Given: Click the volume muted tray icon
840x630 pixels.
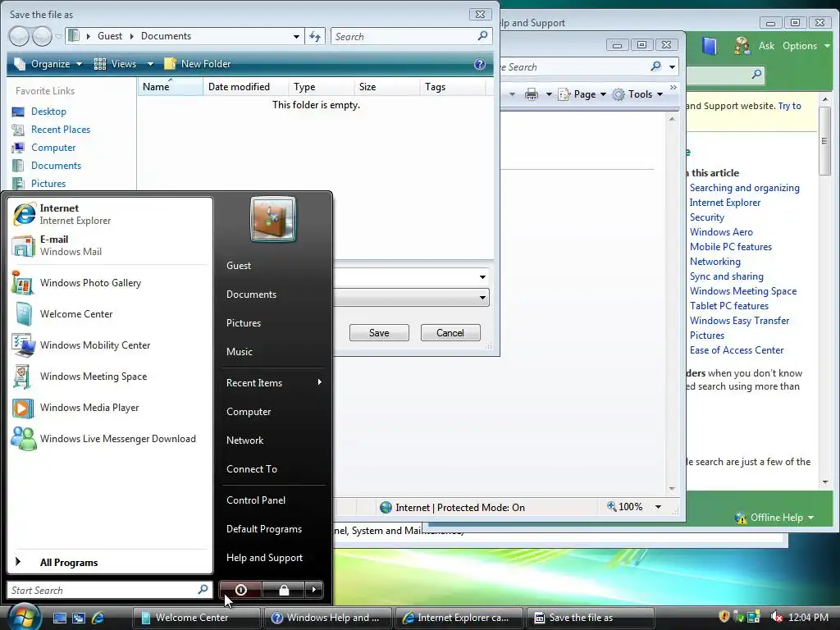Looking at the screenshot, I should tap(776, 617).
